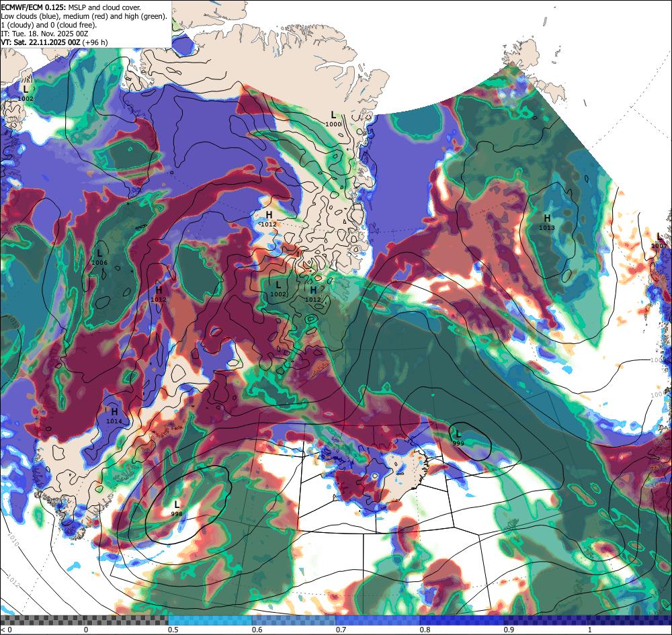Select the L 1006 low pressure center
This screenshot has width=672, height=635.
[x=99, y=257]
